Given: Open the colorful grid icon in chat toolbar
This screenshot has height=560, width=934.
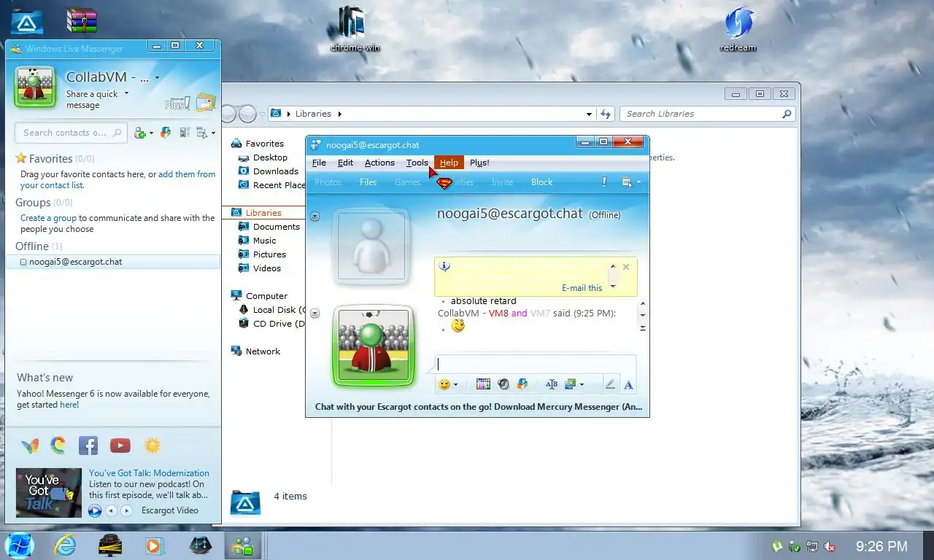Looking at the screenshot, I should point(483,384).
